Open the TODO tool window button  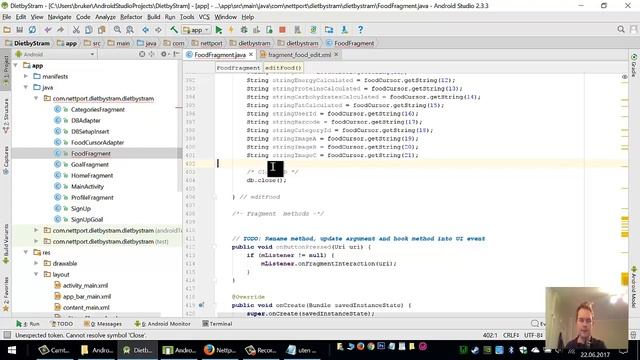(62, 324)
